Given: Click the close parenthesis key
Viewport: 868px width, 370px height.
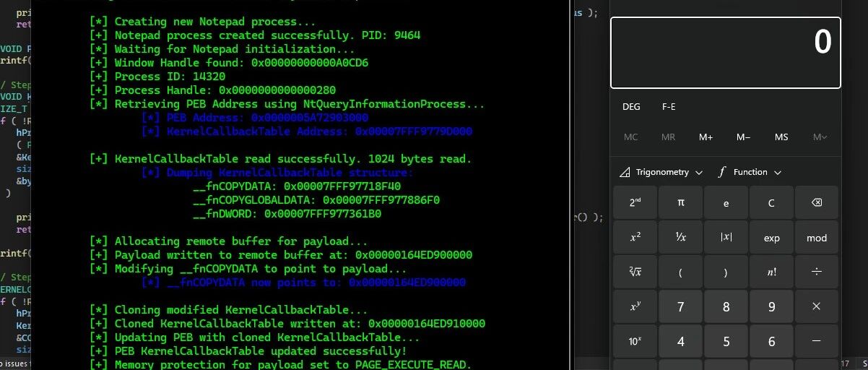Looking at the screenshot, I should 726,272.
